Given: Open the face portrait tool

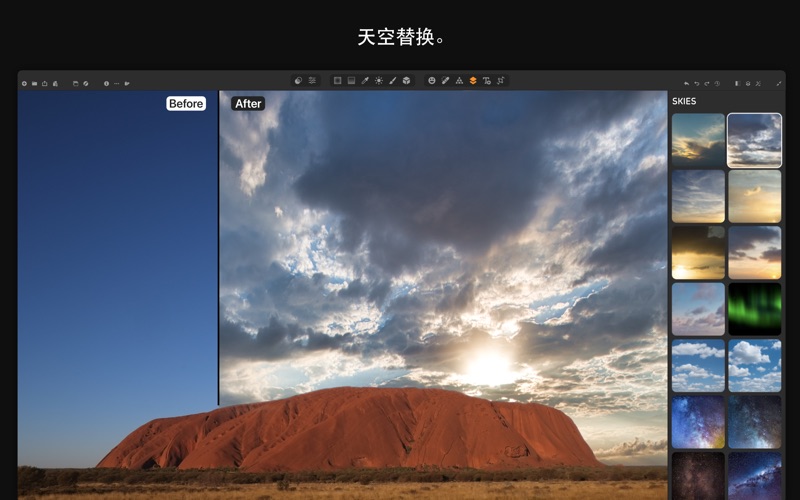Looking at the screenshot, I should (432, 80).
